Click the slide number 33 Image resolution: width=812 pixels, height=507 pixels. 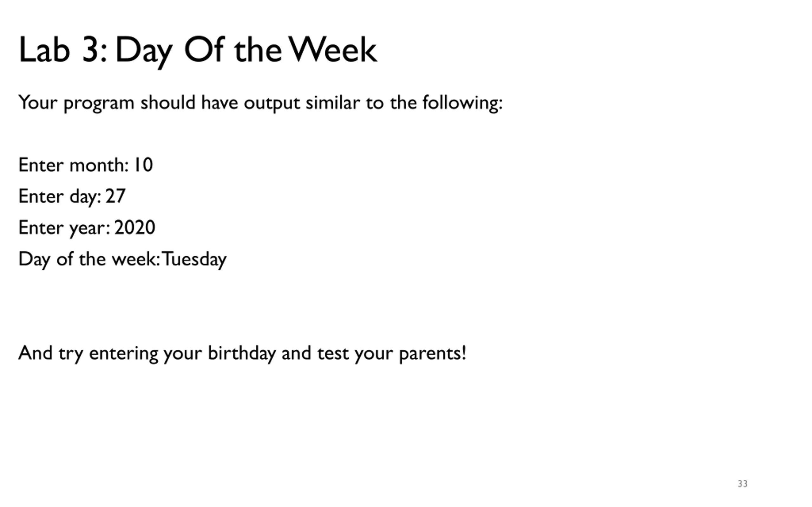click(x=742, y=484)
